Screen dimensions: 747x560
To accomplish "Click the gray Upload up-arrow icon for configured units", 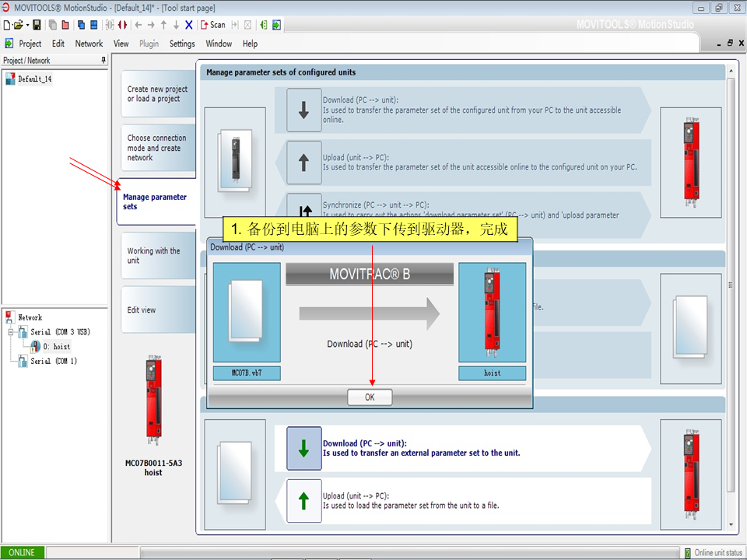I will click(x=303, y=162).
